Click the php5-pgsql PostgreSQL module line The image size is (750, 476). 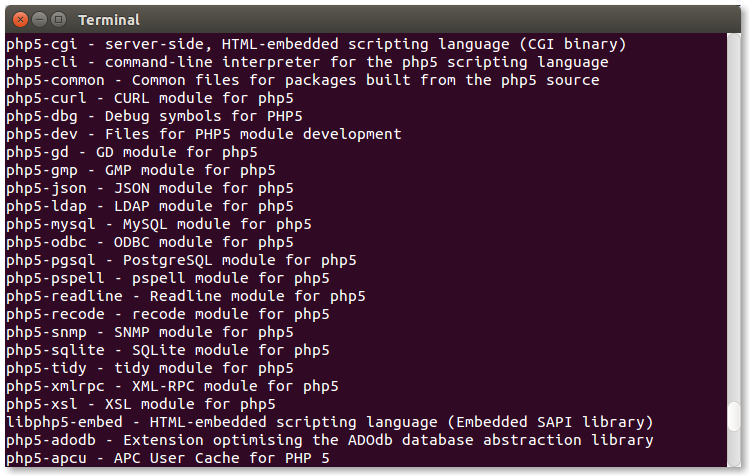coord(180,260)
